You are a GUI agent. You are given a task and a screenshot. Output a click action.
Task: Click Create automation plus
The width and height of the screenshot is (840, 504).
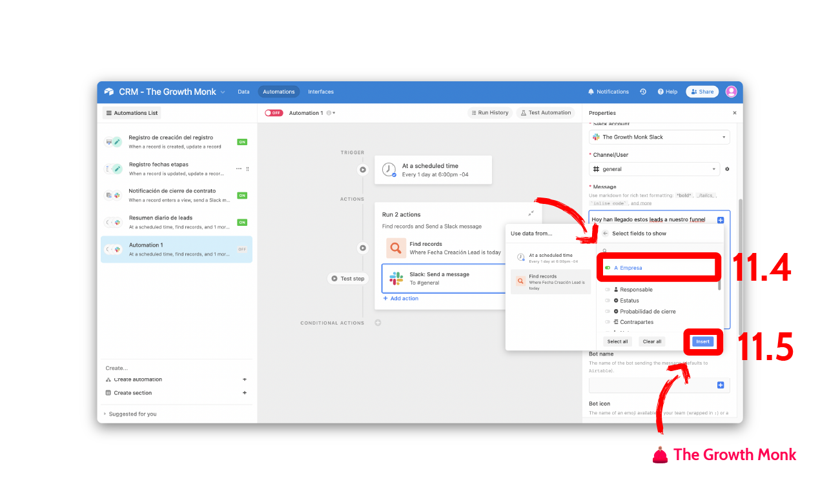click(244, 379)
